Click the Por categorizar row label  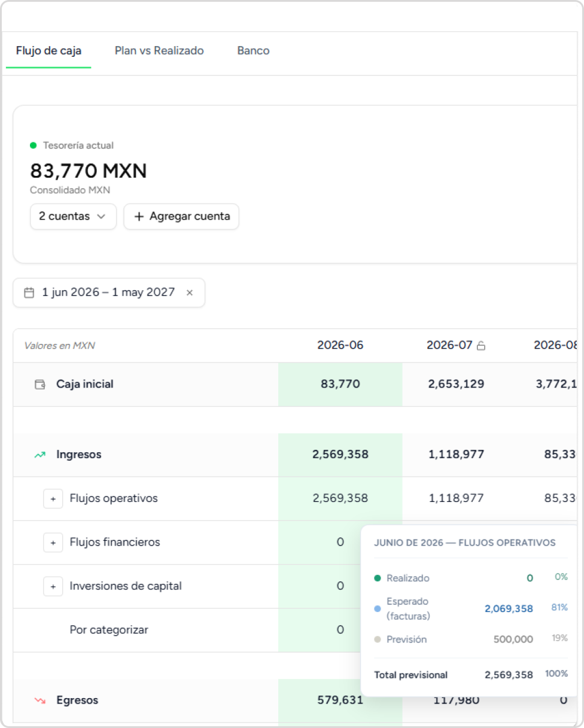tap(109, 630)
